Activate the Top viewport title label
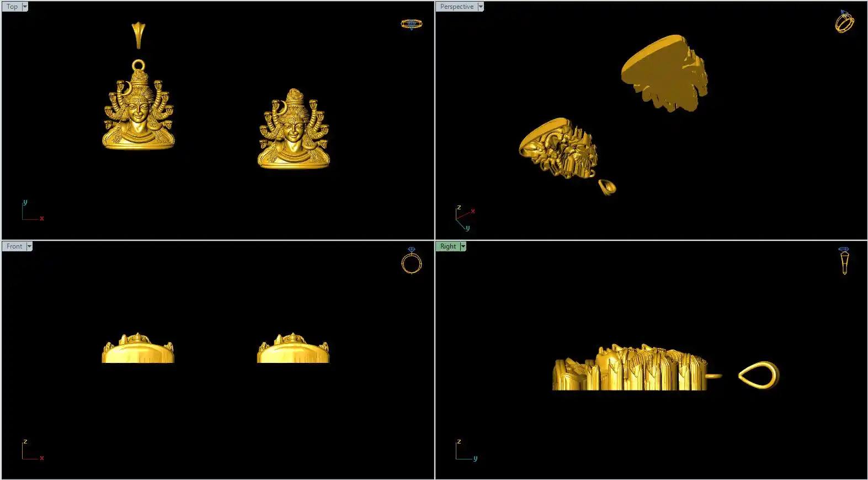 [12, 7]
